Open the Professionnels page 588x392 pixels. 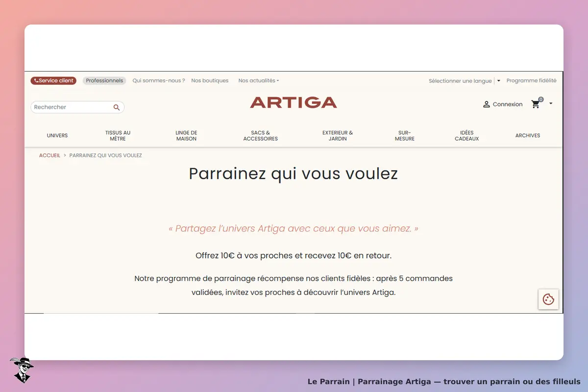coord(104,81)
